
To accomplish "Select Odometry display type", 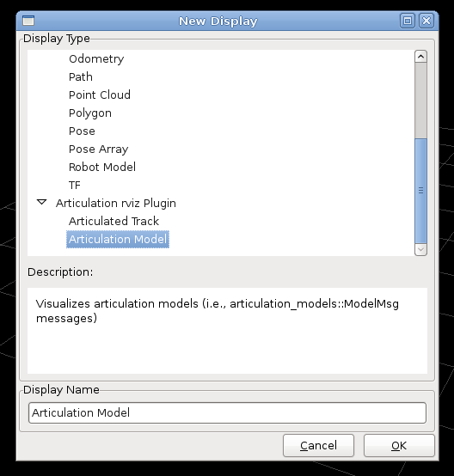I will (96, 59).
